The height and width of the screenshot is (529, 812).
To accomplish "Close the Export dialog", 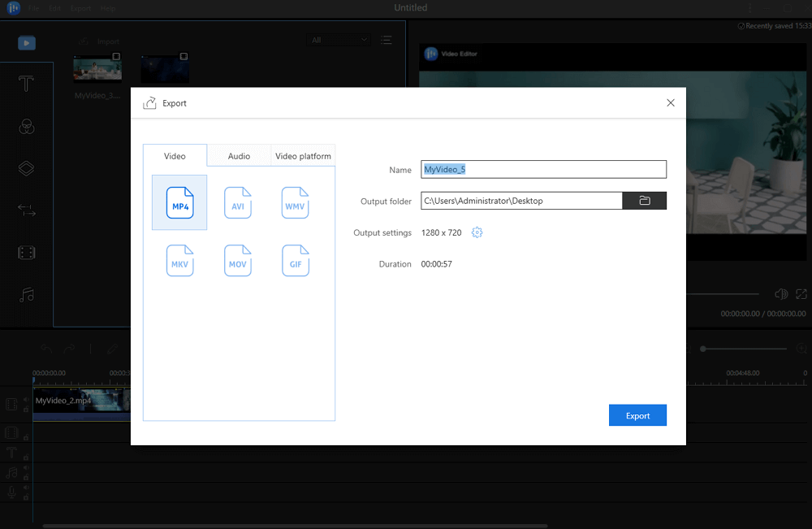I will [670, 103].
